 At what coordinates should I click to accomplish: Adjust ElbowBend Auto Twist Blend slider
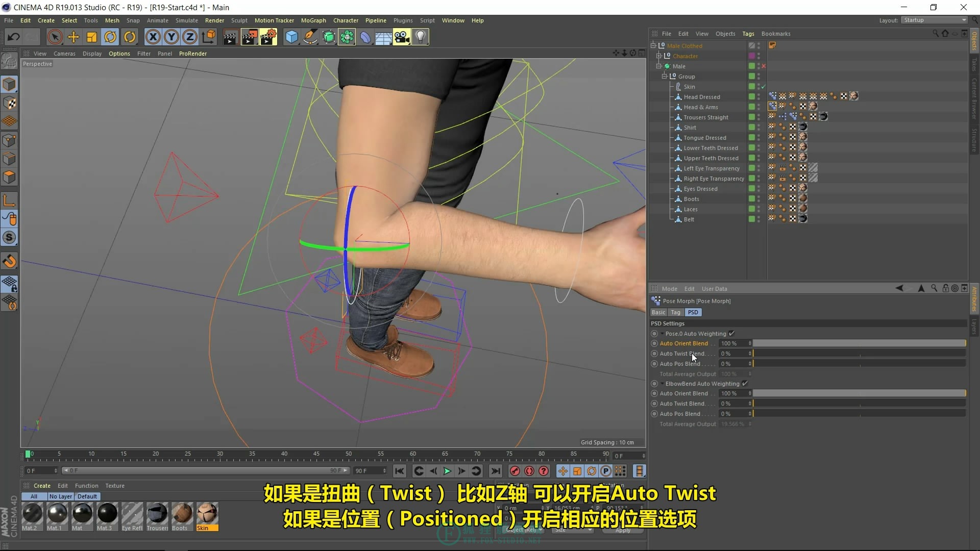(859, 404)
